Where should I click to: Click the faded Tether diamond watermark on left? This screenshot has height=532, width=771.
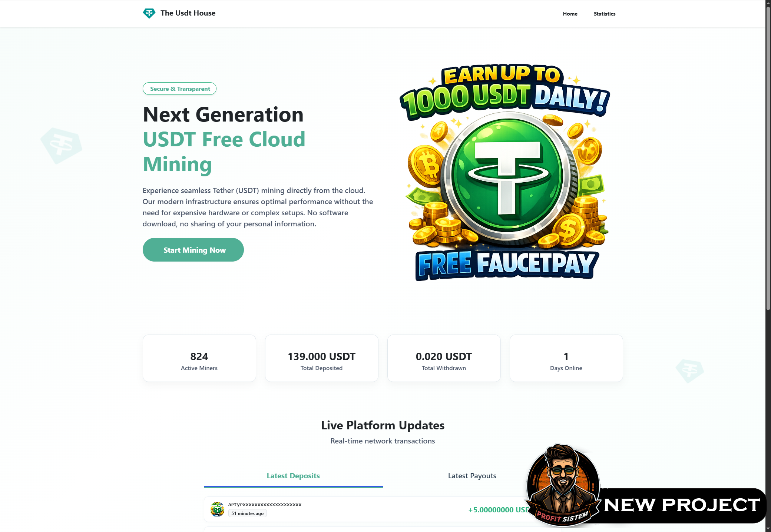coord(61,145)
